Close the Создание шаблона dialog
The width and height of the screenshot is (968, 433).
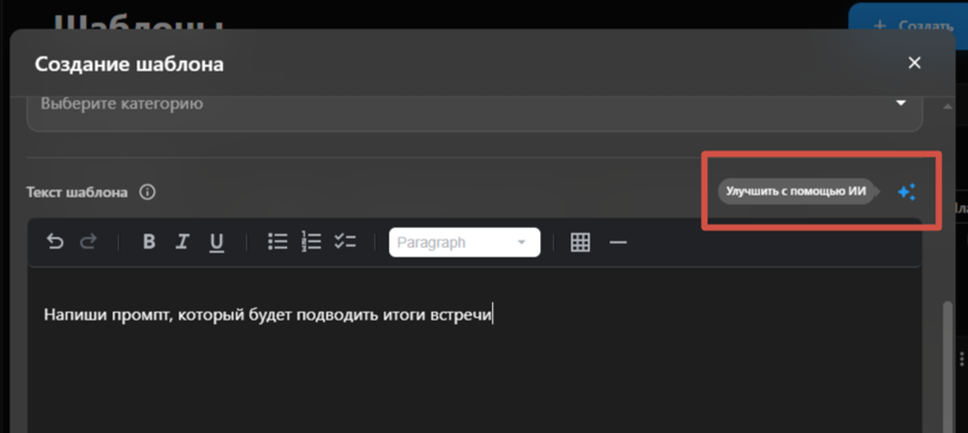(914, 62)
